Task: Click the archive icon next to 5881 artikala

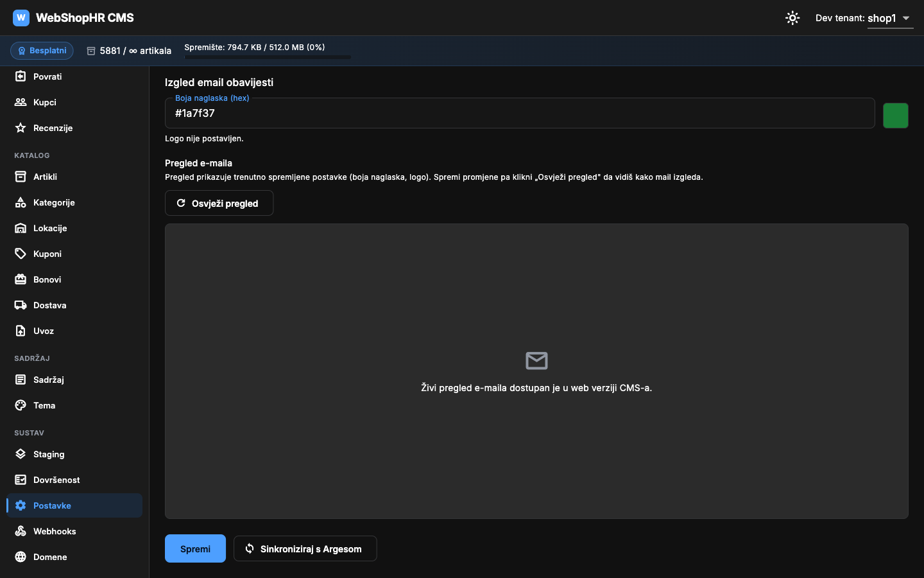Action: coord(91,51)
